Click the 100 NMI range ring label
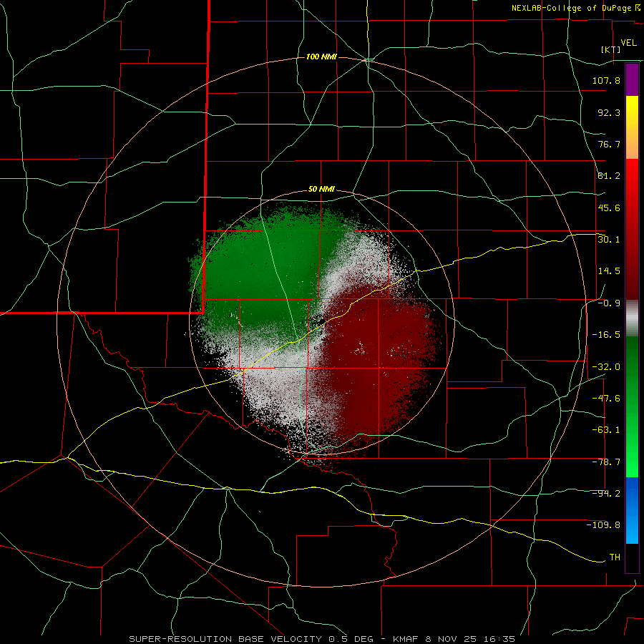Image resolution: width=644 pixels, height=644 pixels. click(321, 57)
